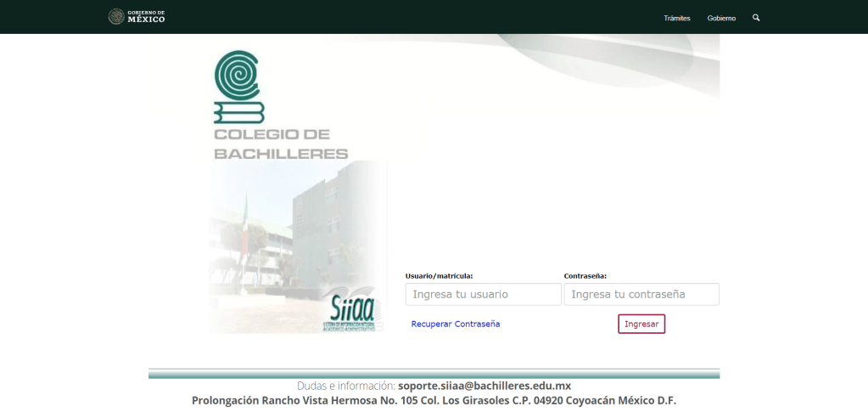Open the search magnifier icon in header

click(x=756, y=17)
